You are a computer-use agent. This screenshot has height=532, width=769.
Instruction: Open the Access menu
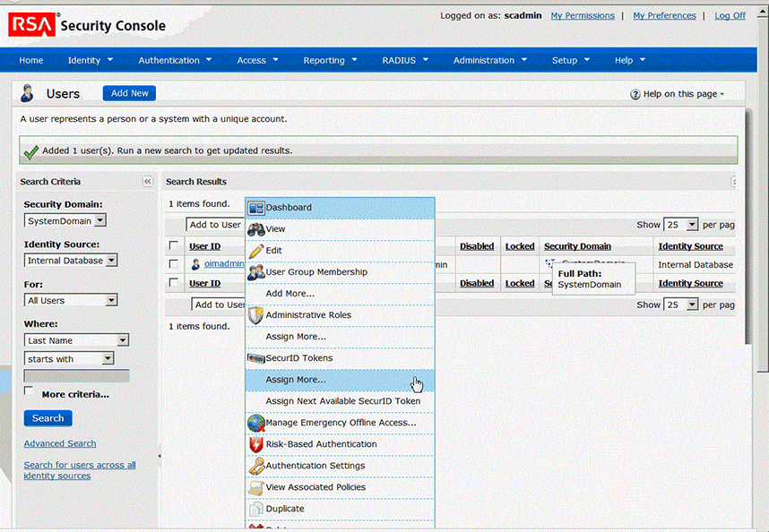(257, 60)
